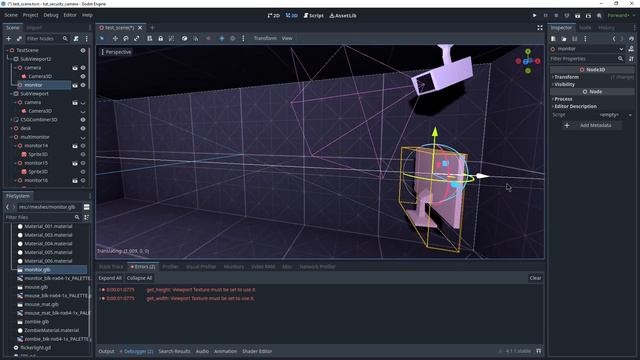Open the Forward+ renderer dropdown
The width and height of the screenshot is (640, 360).
621,16
